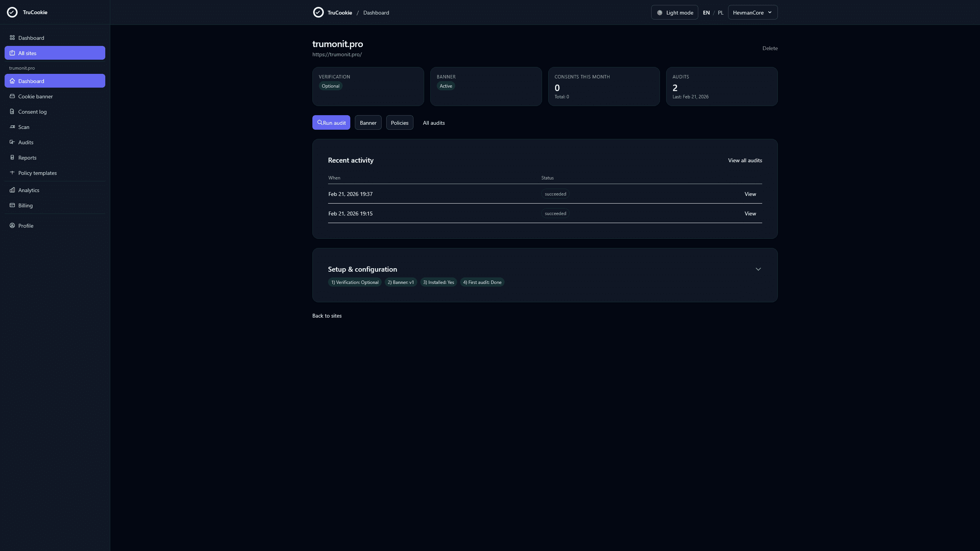Open the Consent log section
Viewport: 980px width, 551px height.
click(32, 111)
